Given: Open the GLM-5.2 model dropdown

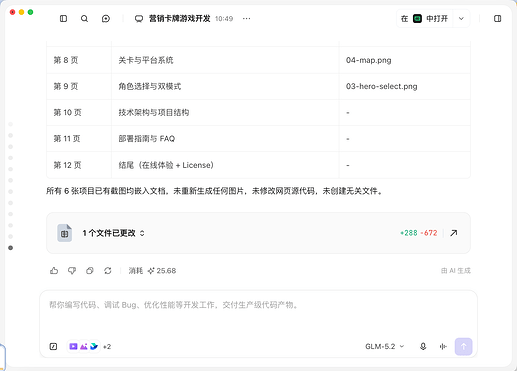Looking at the screenshot, I should [385, 347].
